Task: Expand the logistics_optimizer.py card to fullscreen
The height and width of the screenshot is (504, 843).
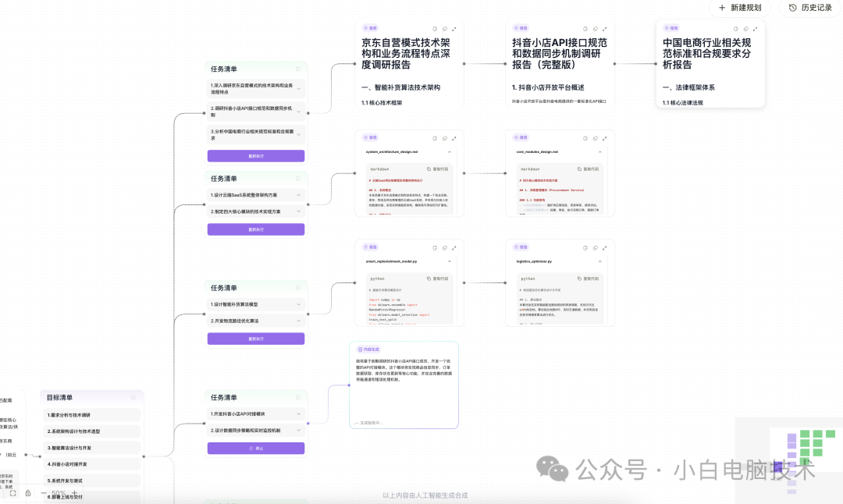Action: [x=604, y=248]
